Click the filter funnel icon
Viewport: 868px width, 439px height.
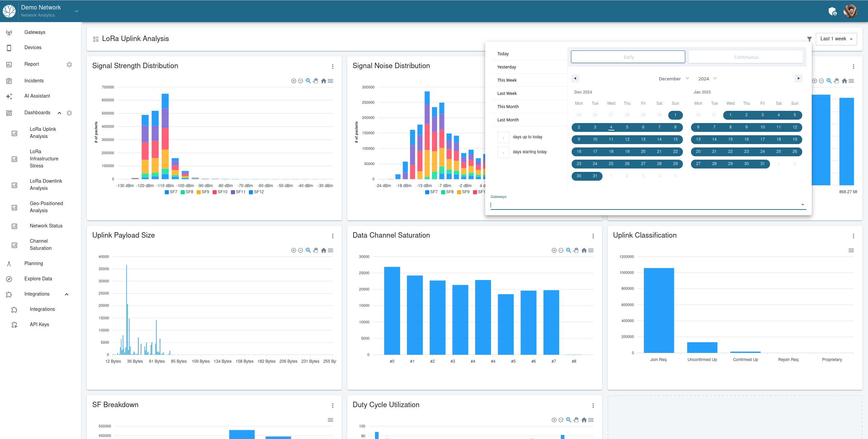click(809, 39)
